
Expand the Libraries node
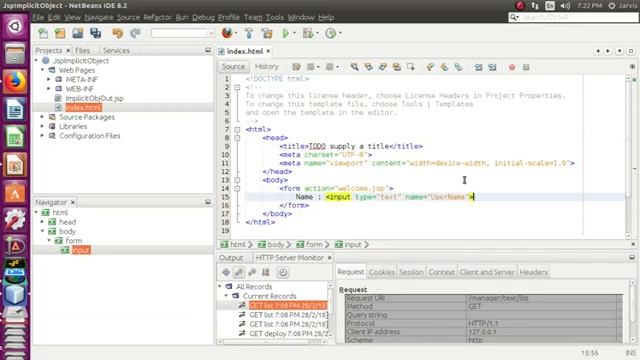[x=42, y=126]
